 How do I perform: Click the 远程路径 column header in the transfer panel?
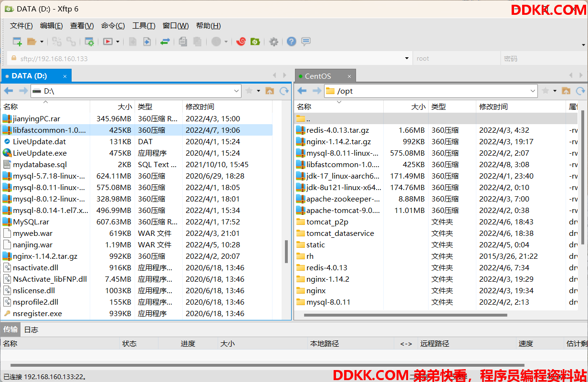[x=468, y=343]
